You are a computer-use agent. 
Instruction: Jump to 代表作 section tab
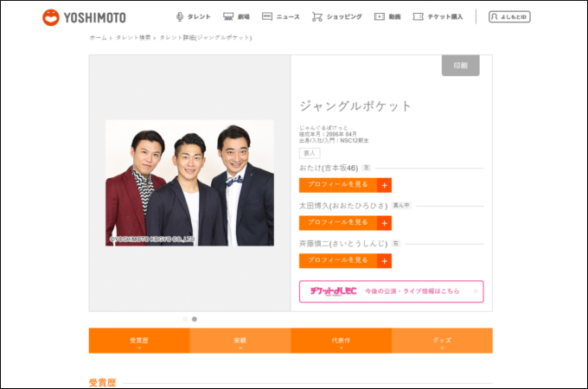(x=342, y=341)
